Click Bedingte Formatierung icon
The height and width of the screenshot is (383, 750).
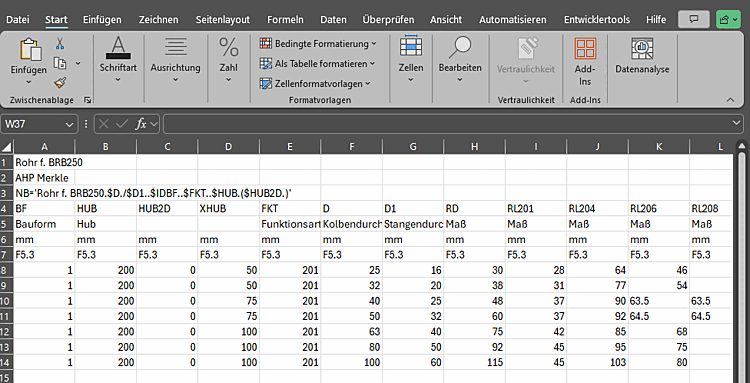click(x=265, y=44)
